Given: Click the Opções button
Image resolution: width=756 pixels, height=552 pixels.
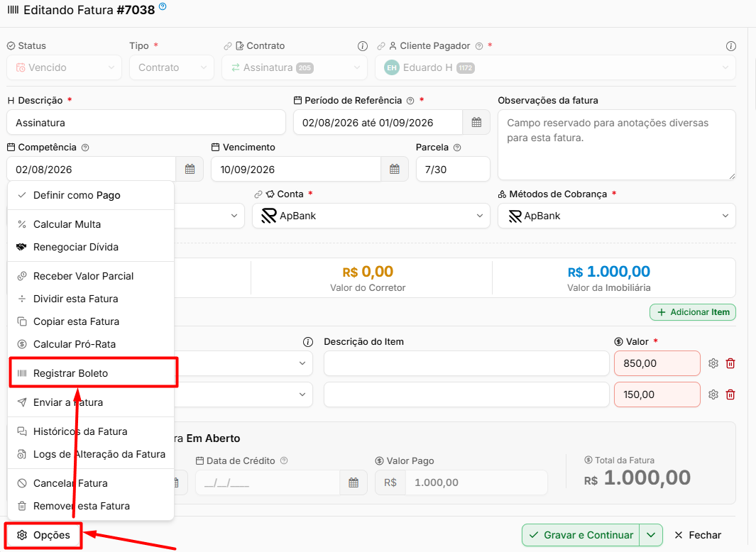Looking at the screenshot, I should tap(43, 535).
